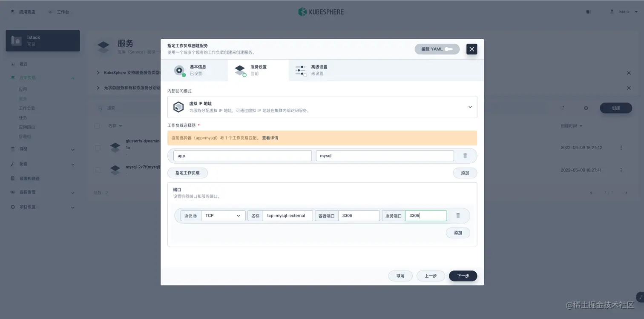Viewport: 644px width, 319px height.
Task: Click the 取消 button
Action: [x=400, y=276]
